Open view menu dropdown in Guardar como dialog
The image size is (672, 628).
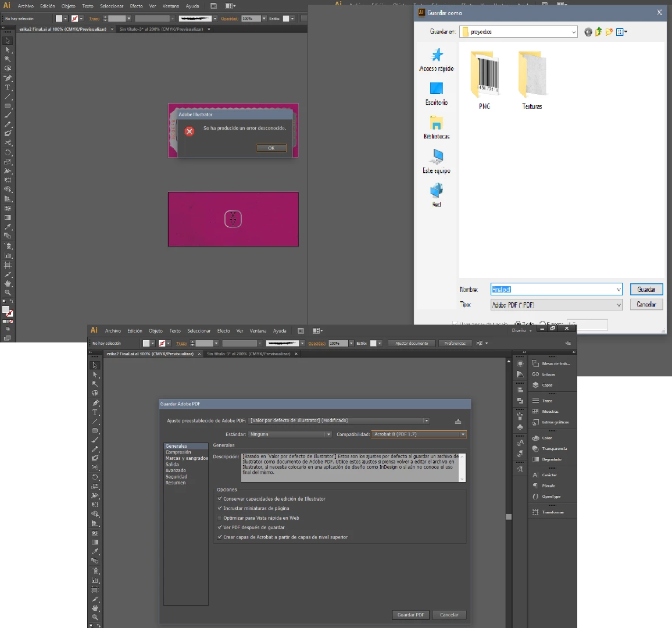point(622,32)
